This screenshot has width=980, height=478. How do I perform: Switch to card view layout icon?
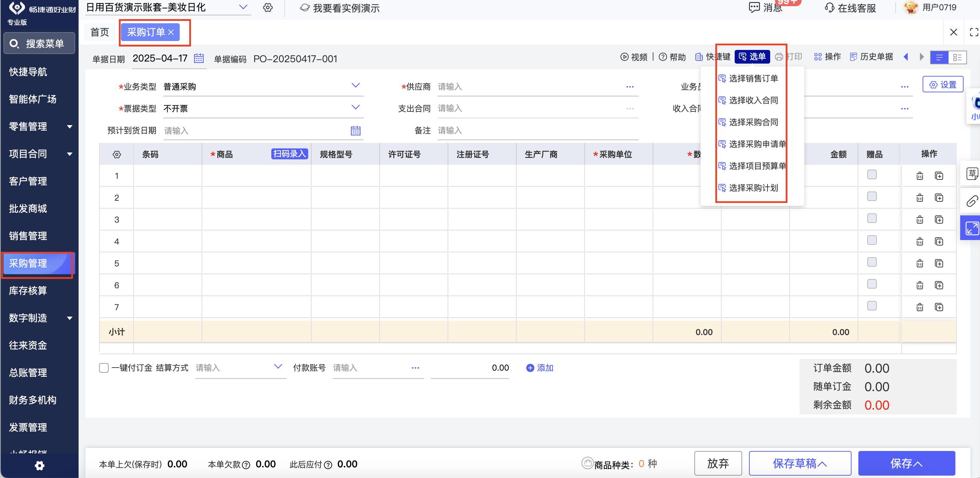[957, 57]
